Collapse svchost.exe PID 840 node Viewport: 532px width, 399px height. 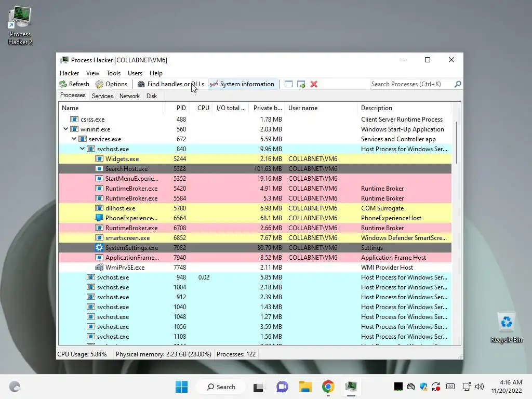point(83,149)
